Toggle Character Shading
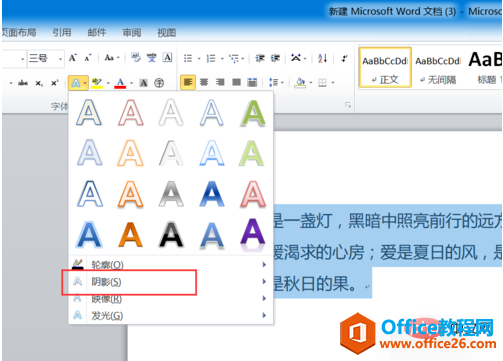The image size is (503, 361). coord(143,83)
